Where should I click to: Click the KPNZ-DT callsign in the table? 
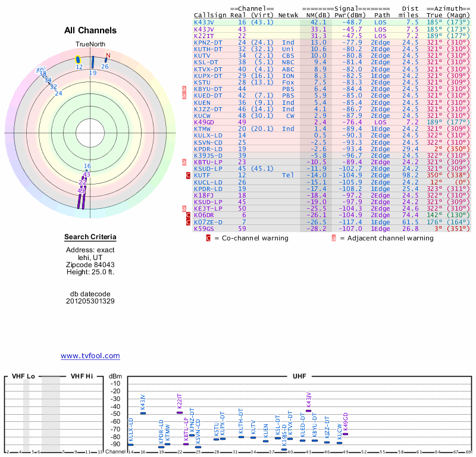pos(208,42)
